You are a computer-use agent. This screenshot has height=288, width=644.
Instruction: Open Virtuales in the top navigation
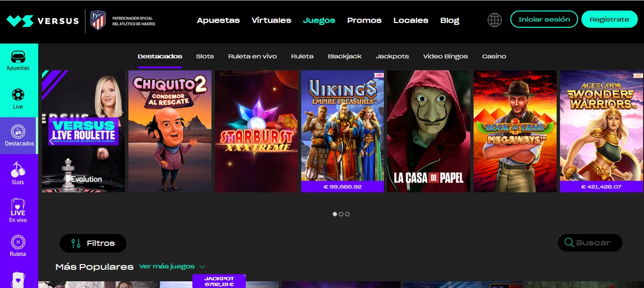click(271, 20)
